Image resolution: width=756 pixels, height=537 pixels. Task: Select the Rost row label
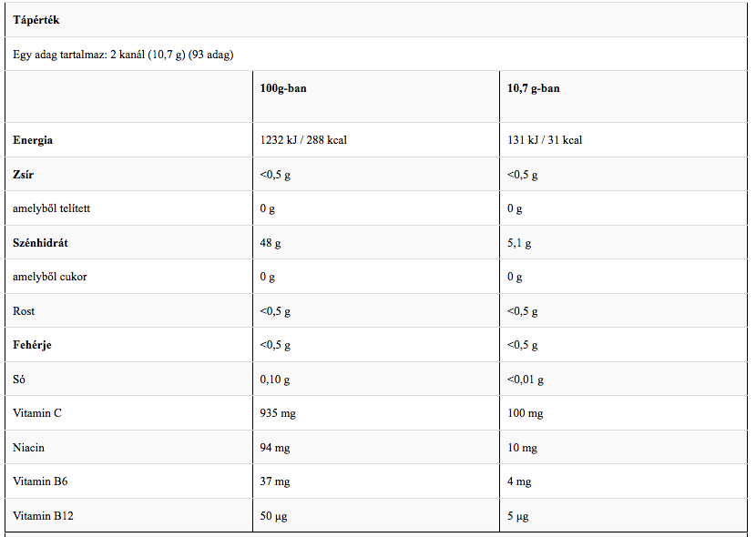coord(24,311)
